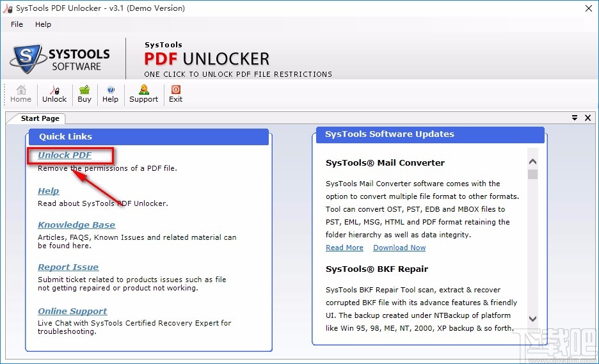Screen dimensions: 599x364
Task: Open the Online Support link
Action: pyautogui.click(x=72, y=311)
